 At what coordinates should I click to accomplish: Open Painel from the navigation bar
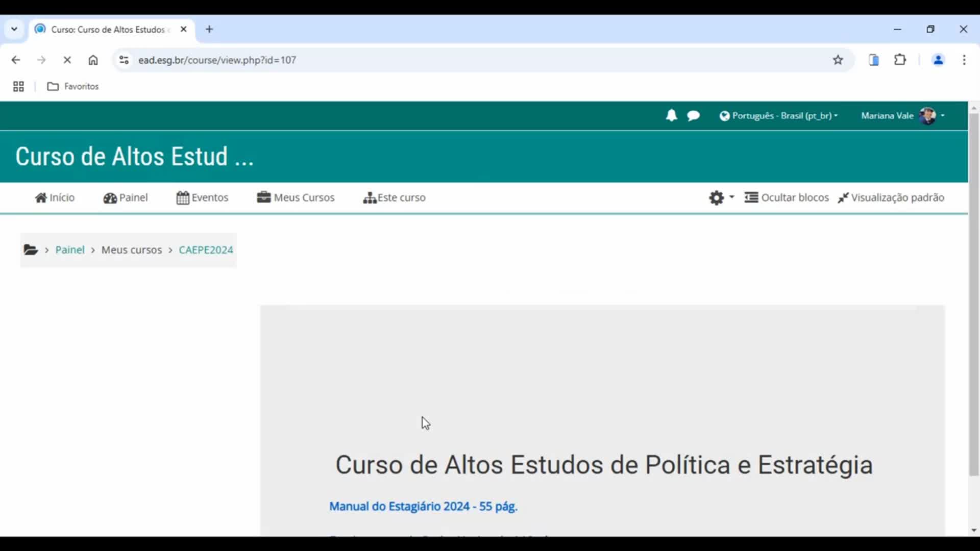point(126,197)
